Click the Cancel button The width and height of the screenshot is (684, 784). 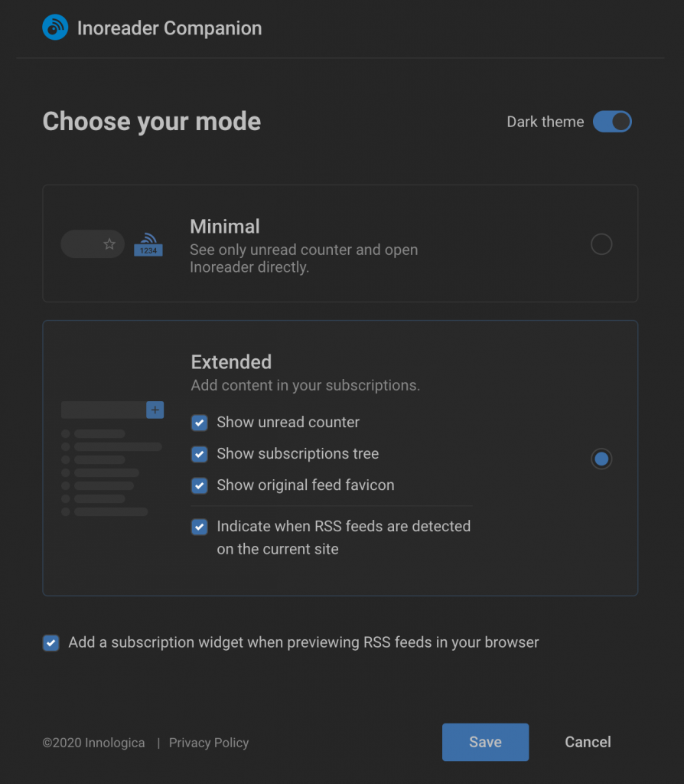click(587, 742)
